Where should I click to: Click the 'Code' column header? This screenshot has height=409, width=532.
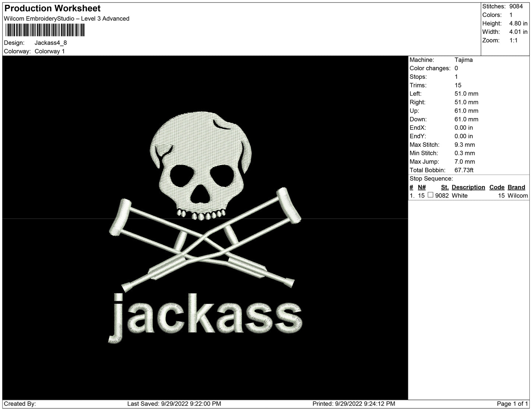497,187
